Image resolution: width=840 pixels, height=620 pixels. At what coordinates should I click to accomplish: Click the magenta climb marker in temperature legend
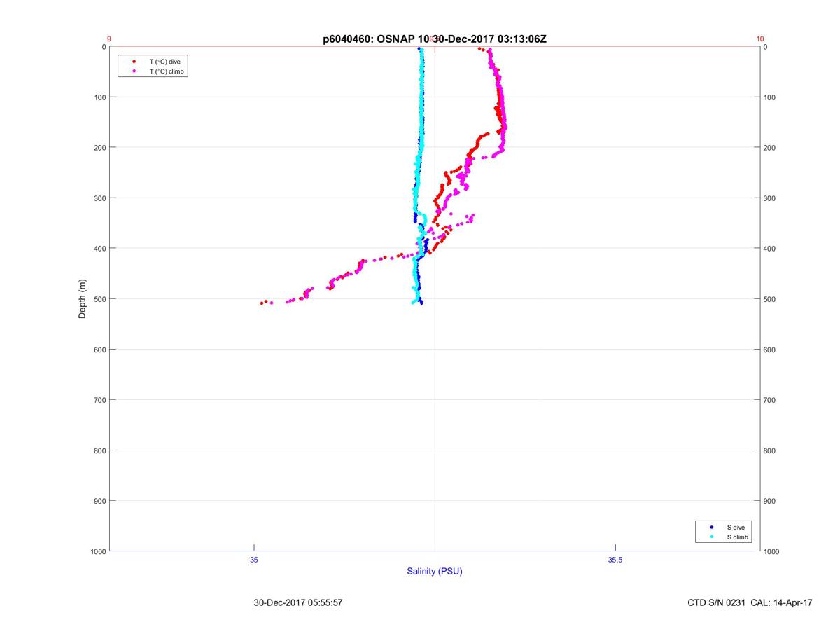click(x=134, y=71)
